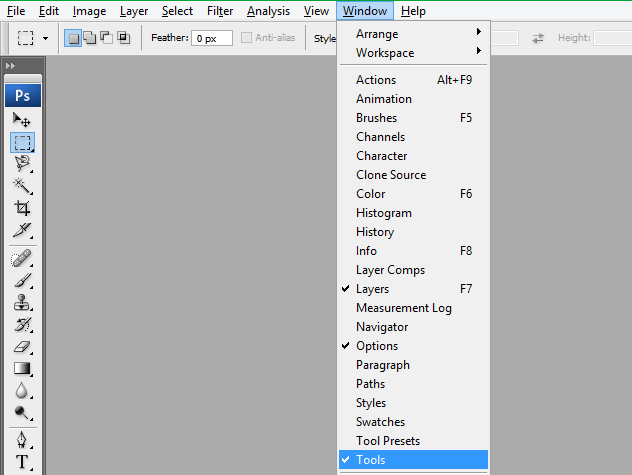The image size is (632, 475).
Task: Select the Type tool
Action: click(22, 462)
